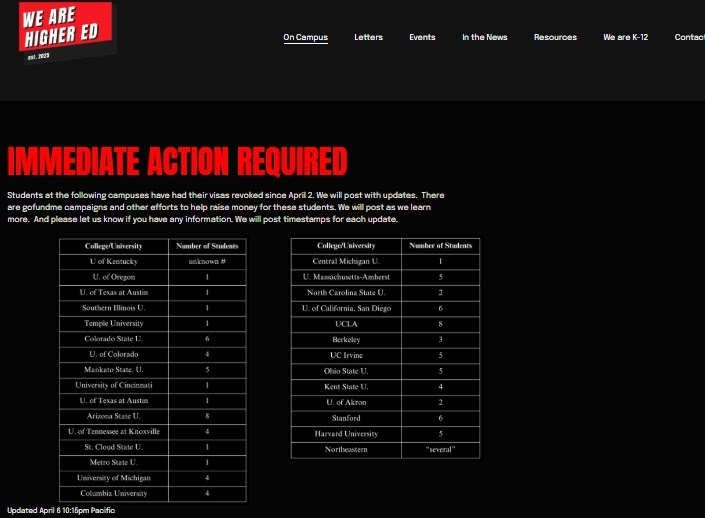The image size is (705, 518).
Task: Select the Stanford row
Action: [385, 418]
